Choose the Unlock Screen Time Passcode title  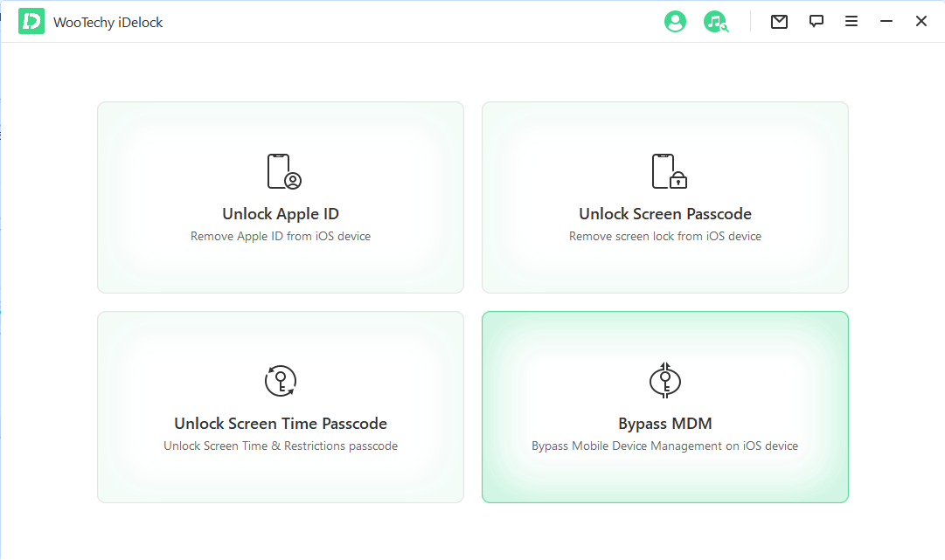pos(281,424)
